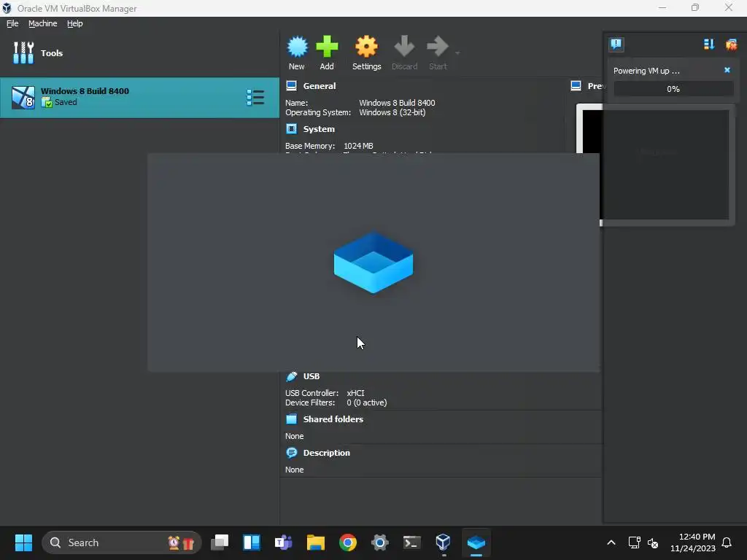Open the Windows 8 Build 8400 machine menu icon
Viewport: 747px width, 560px height.
pos(255,98)
